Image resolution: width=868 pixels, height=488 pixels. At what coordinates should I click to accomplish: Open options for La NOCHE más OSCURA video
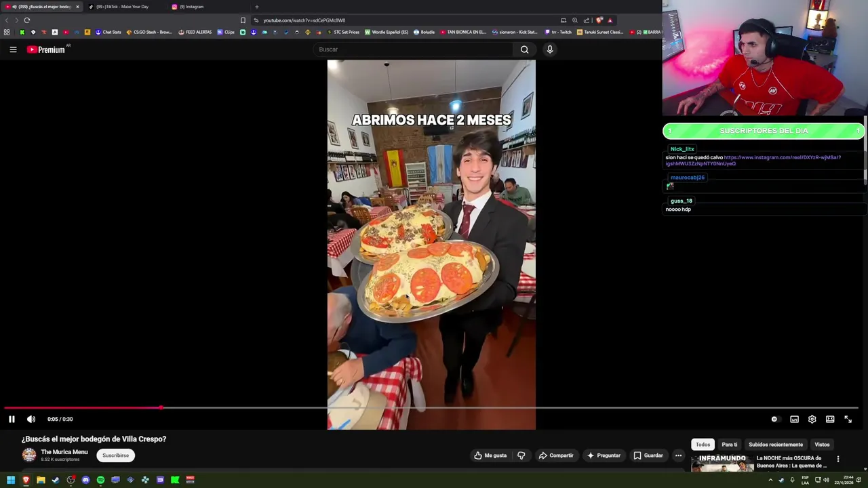[x=838, y=460]
